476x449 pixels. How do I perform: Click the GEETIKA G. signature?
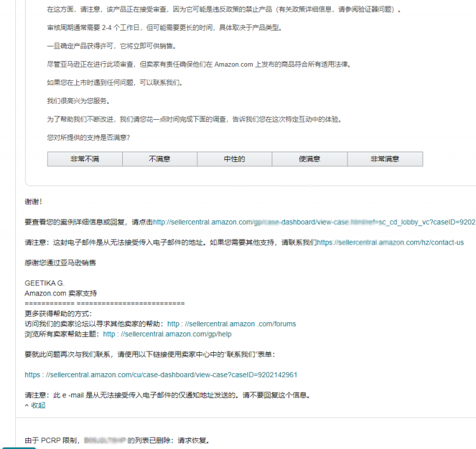[45, 283]
